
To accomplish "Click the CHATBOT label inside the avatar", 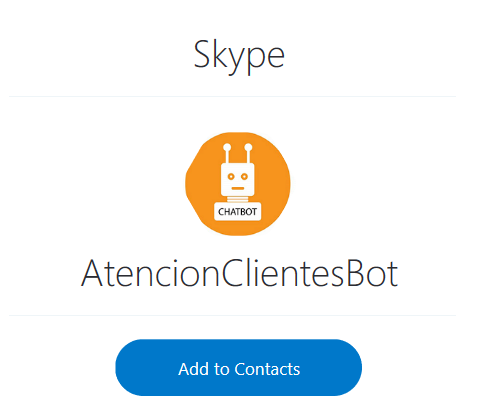I will [x=237, y=212].
